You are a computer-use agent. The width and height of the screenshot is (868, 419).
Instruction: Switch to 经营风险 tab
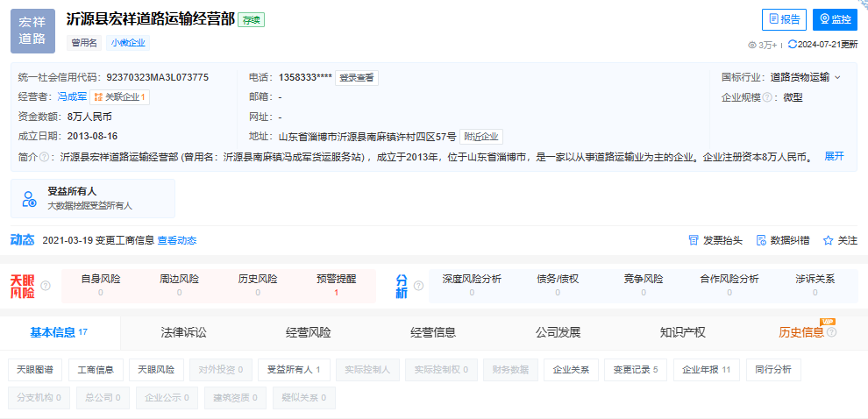(309, 332)
